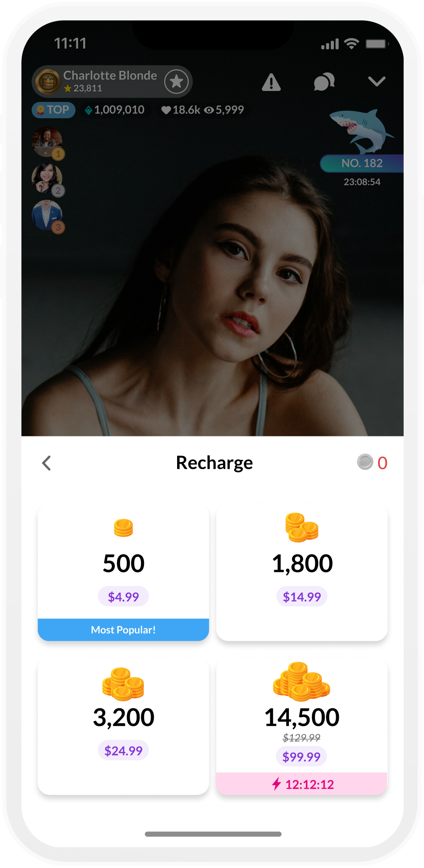This screenshot has height=868, width=424.
Task: Select the 3,200 coins $24.99 package
Action: (123, 727)
